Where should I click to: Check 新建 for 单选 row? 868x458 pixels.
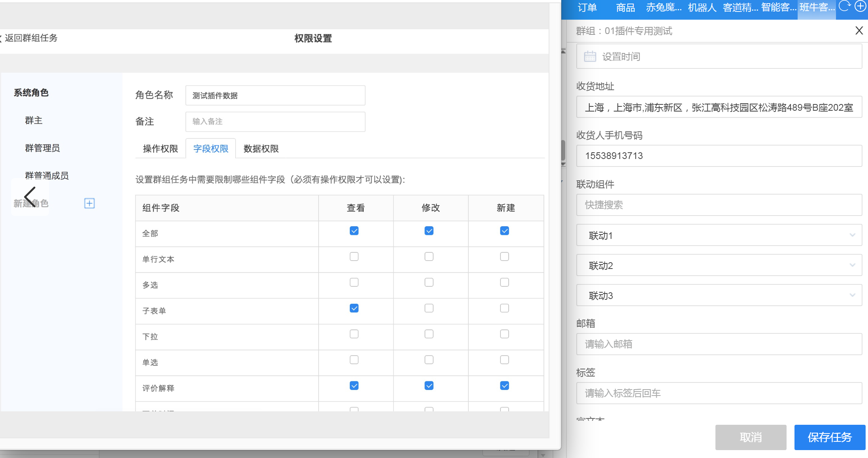(x=504, y=360)
